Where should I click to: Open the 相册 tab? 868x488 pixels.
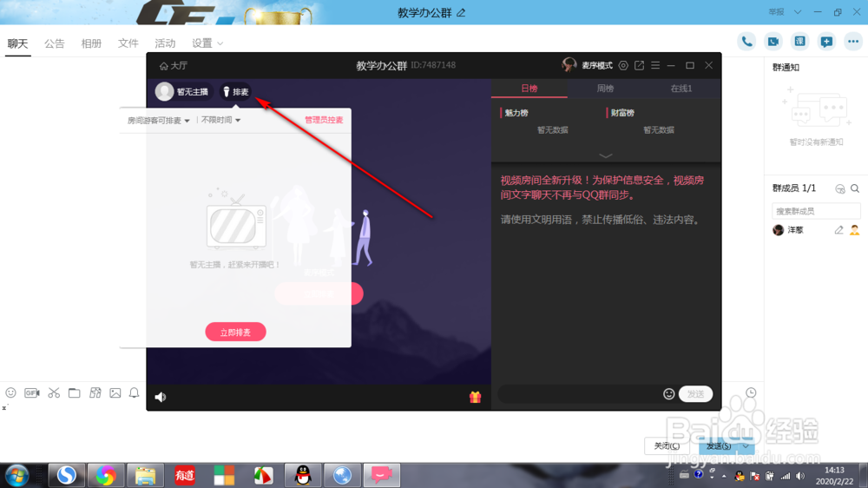point(91,43)
